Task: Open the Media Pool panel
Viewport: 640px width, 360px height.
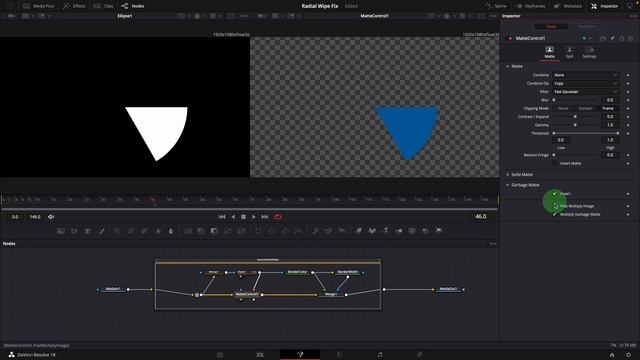Action: 38,6
